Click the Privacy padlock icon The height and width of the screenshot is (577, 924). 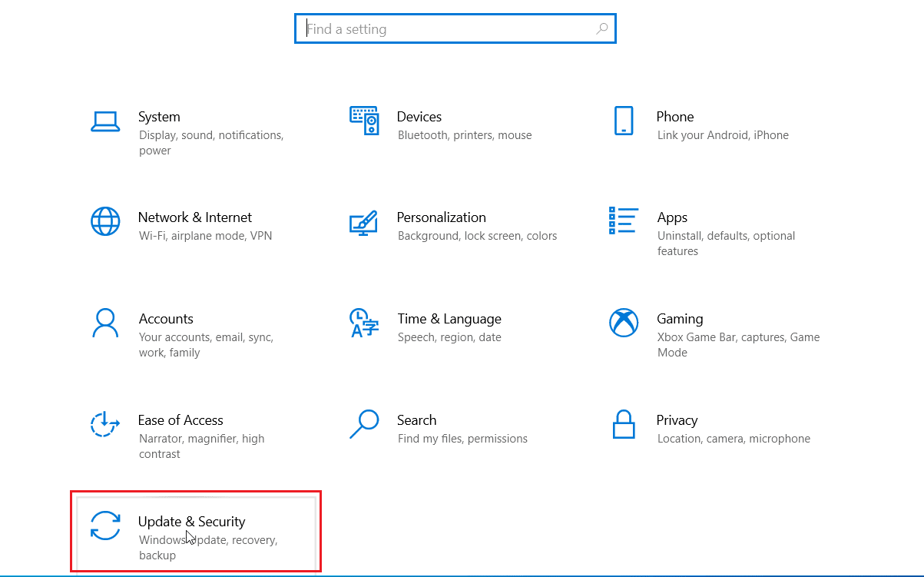624,424
